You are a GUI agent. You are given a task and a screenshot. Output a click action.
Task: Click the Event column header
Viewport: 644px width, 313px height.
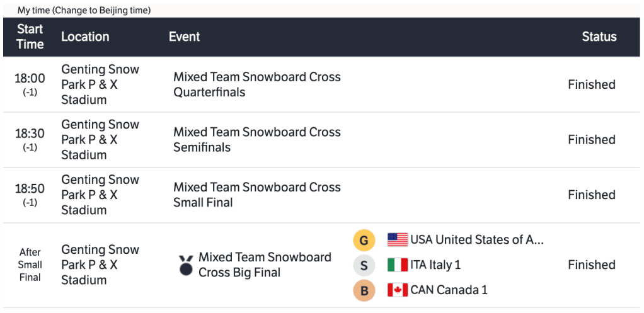[184, 37]
